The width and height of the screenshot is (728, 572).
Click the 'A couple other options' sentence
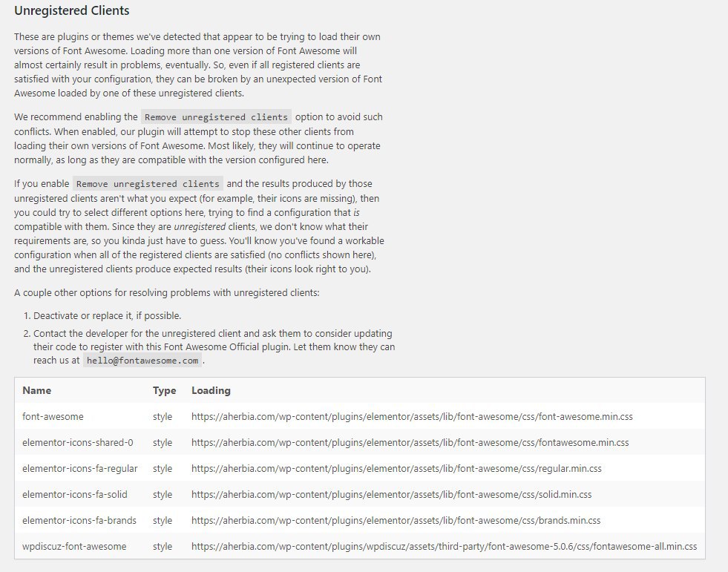click(x=167, y=293)
